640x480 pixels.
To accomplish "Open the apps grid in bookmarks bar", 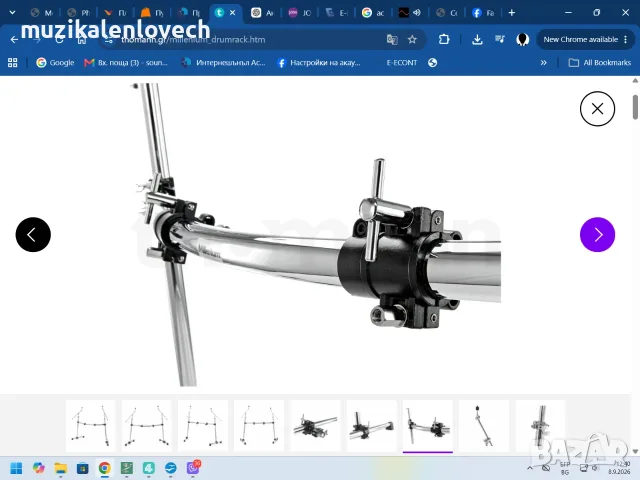I will coord(13,62).
